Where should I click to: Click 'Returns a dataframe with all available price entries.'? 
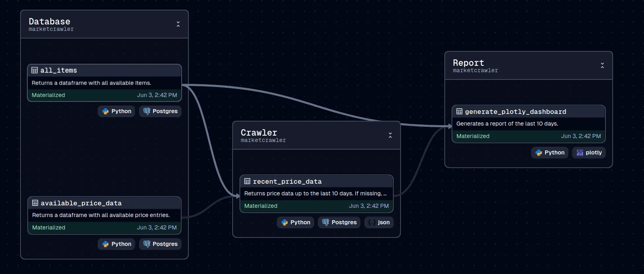[101, 215]
